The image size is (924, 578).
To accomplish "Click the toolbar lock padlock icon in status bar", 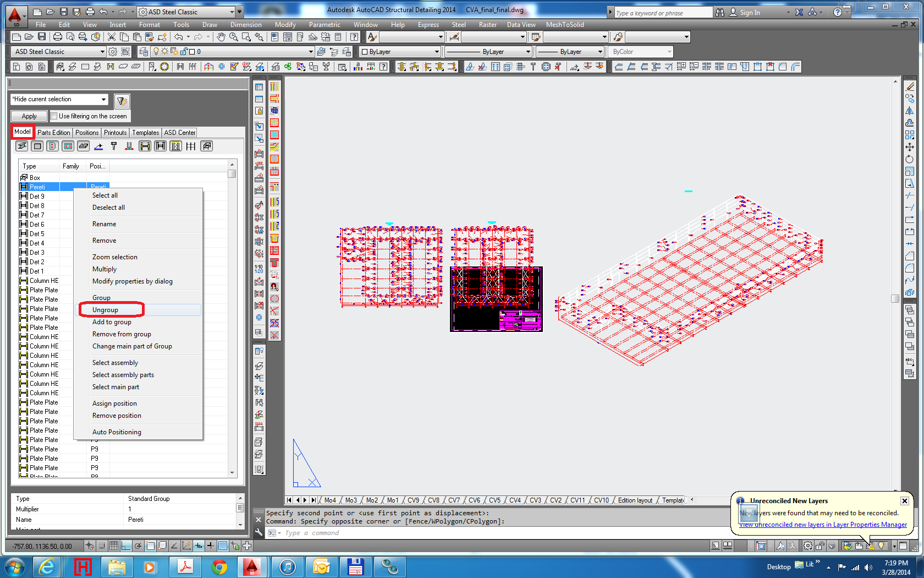I will (820, 546).
